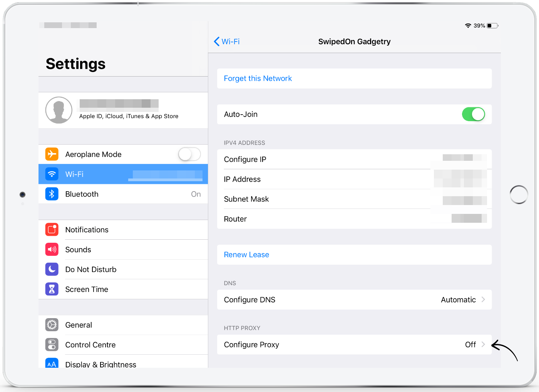The height and width of the screenshot is (392, 539).
Task: Tap the SwipedOn Gadgetry title
Action: tap(355, 42)
